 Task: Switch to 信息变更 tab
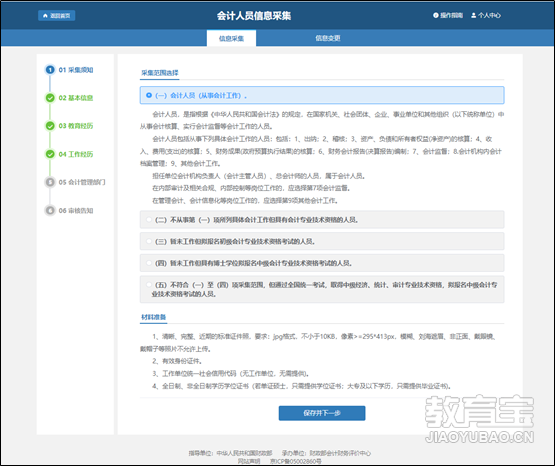[x=328, y=38]
